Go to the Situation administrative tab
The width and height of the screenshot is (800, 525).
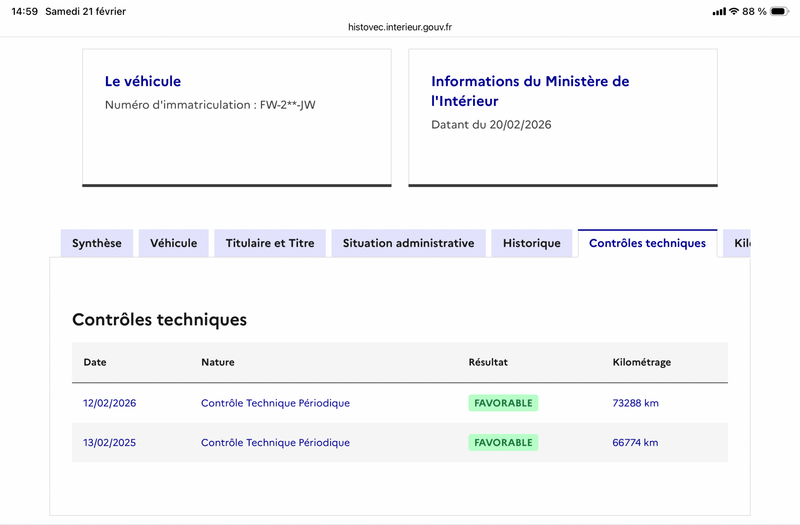point(408,243)
